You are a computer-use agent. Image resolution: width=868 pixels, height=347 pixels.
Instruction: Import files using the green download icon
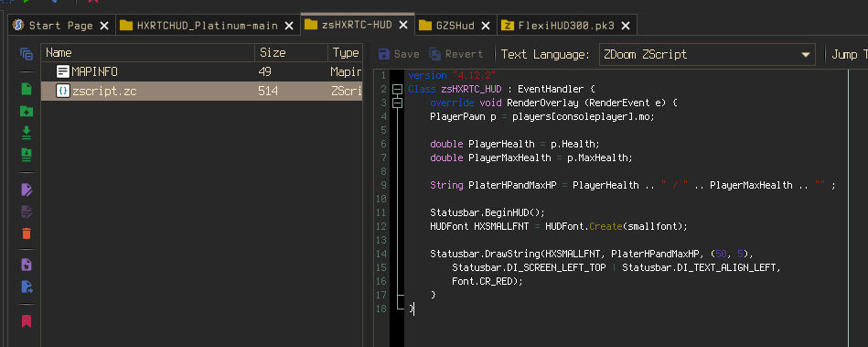tap(26, 133)
